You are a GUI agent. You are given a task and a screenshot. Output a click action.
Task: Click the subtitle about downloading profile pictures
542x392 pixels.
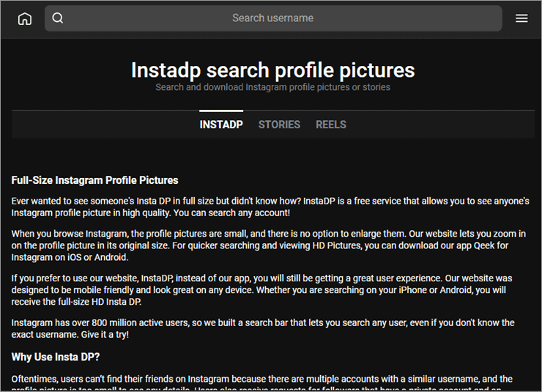272,87
